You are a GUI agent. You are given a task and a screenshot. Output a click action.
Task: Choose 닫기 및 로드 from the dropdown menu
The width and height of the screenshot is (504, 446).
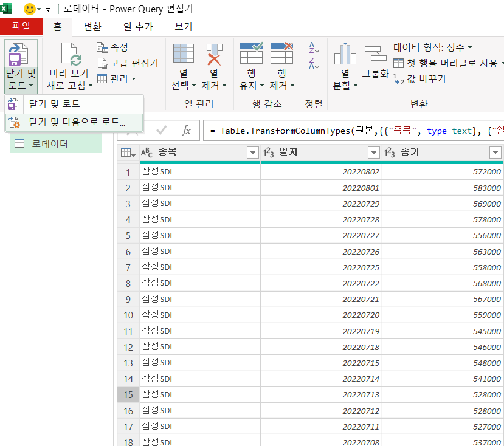(x=74, y=104)
